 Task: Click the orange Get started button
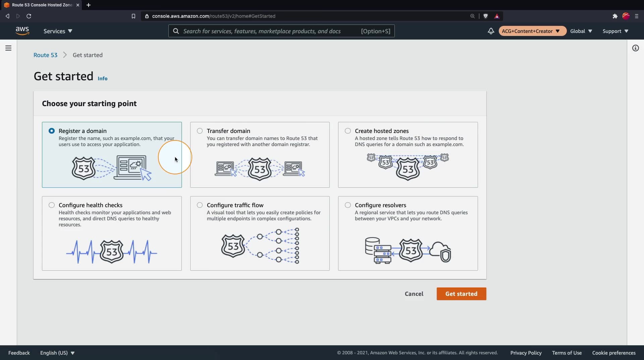pos(461,294)
